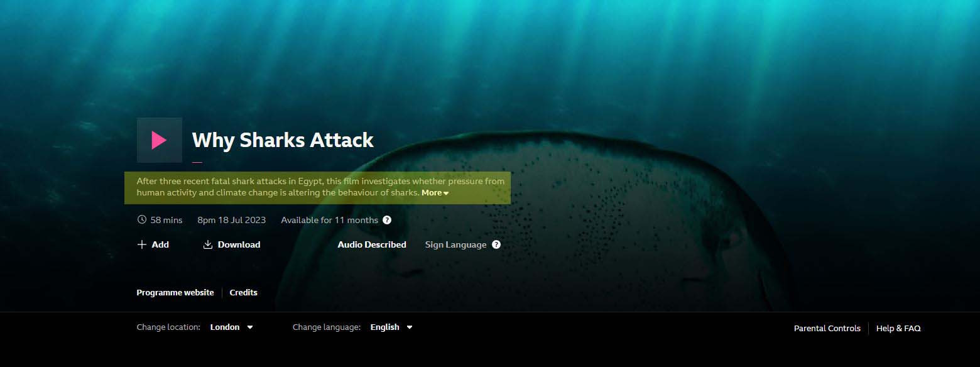The width and height of the screenshot is (980, 367).
Task: Open the Programme website link
Action: (x=175, y=293)
